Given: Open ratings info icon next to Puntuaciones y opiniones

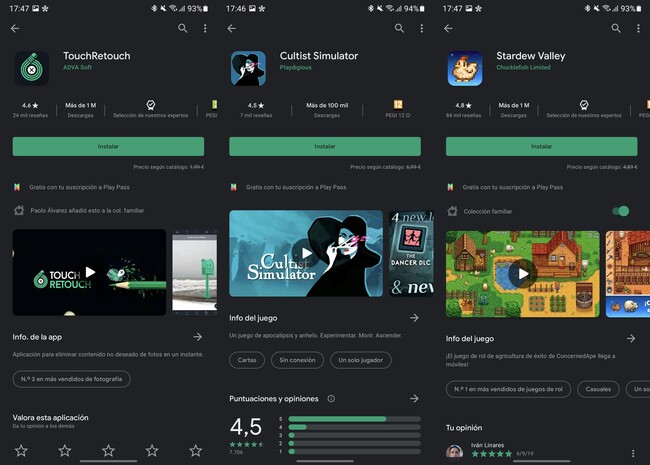Looking at the screenshot, I should [331, 399].
